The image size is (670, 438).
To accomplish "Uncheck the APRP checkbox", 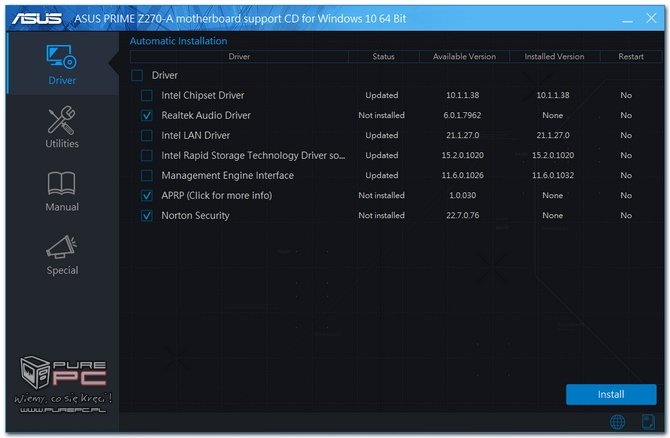I will pos(147,195).
